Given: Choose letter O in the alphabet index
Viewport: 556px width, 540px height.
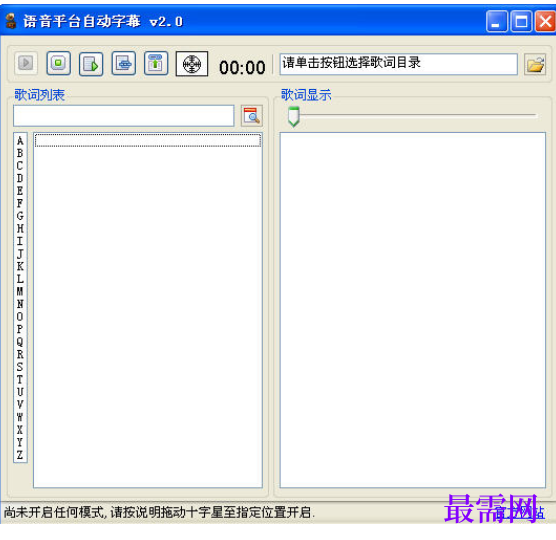Looking at the screenshot, I should (x=20, y=317).
